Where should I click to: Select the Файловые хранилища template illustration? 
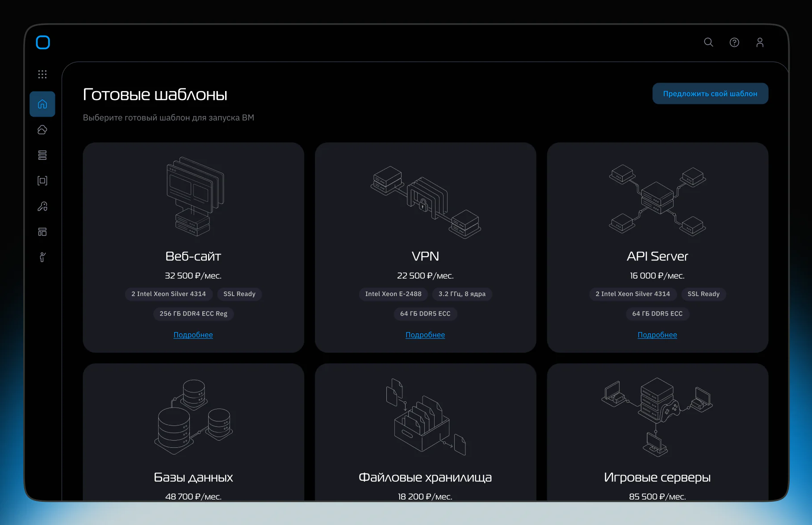pyautogui.click(x=426, y=417)
